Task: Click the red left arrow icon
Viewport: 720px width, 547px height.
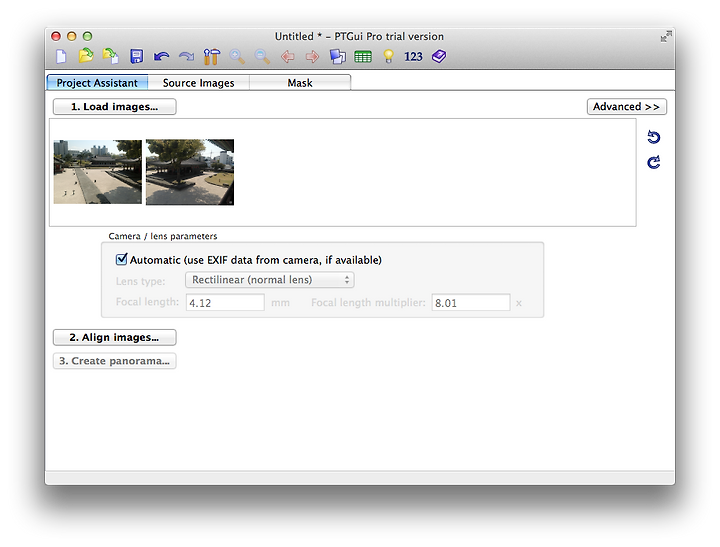Action: [x=287, y=56]
